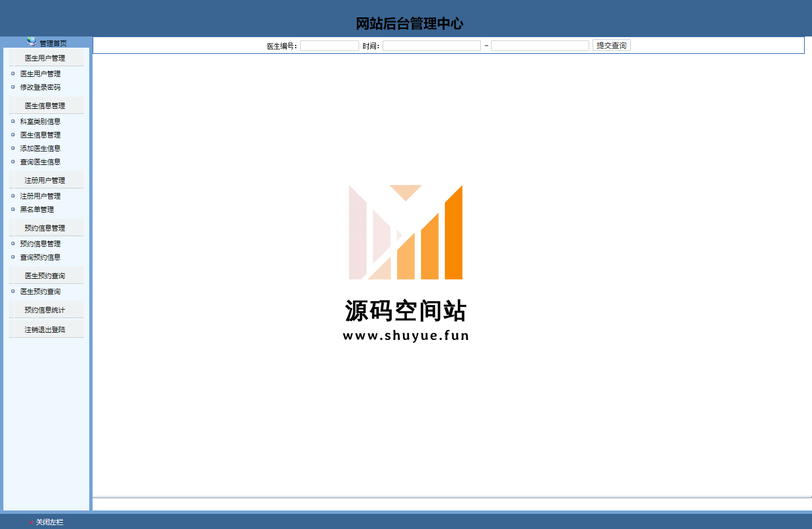
Task: Open 医生信息管理 sub-item link
Action: click(40, 135)
